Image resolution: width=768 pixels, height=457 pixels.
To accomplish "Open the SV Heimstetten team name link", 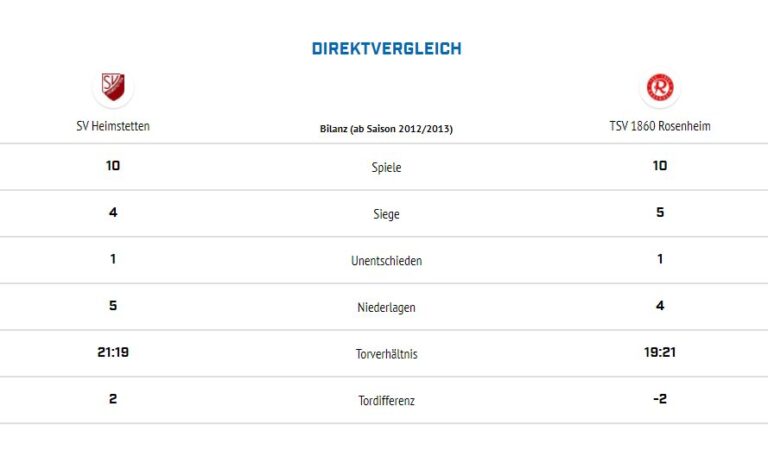I will (113, 127).
